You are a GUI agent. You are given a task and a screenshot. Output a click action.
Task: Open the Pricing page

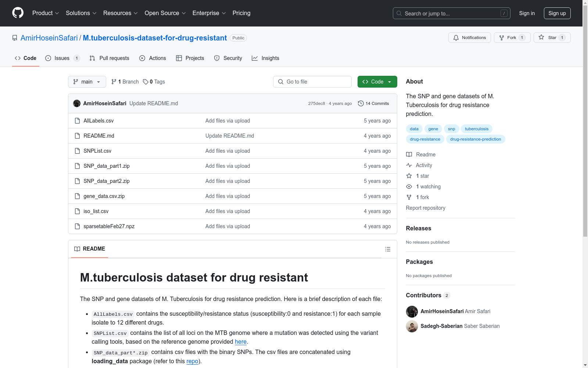pos(241,13)
